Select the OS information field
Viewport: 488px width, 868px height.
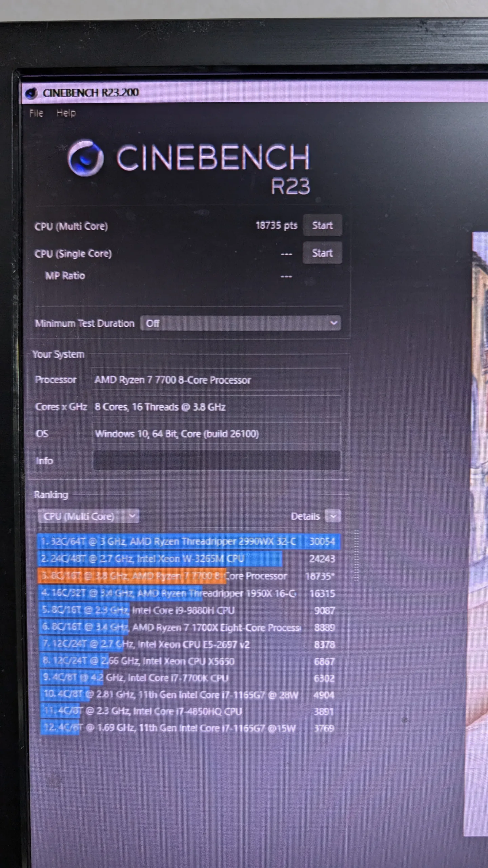pos(216,434)
